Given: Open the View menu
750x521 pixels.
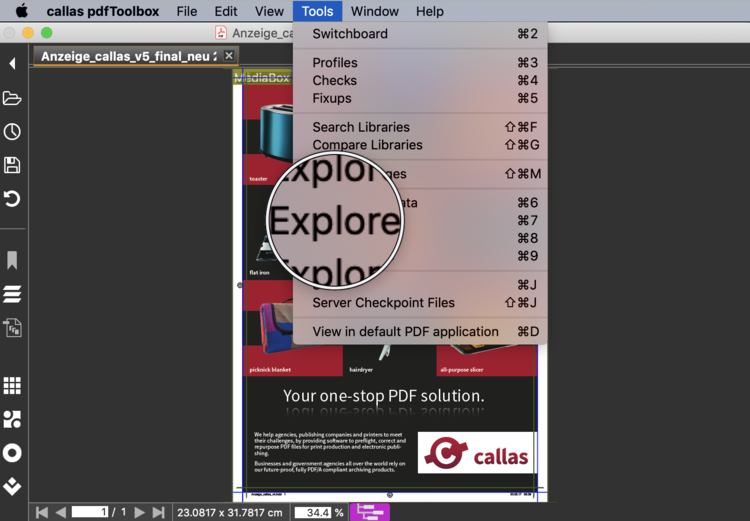Looking at the screenshot, I should coord(269,11).
